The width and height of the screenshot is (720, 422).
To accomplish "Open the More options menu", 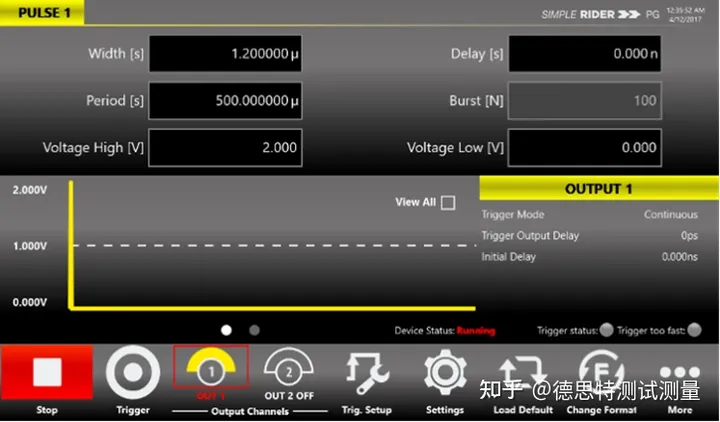I will pyautogui.click(x=680, y=371).
